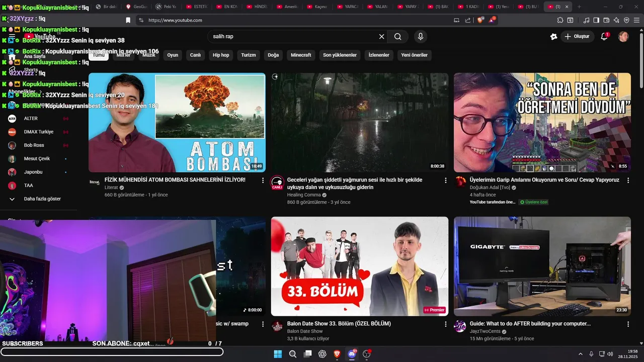The width and height of the screenshot is (644, 362).
Task: Open options menu for FİZİK MÜHENDİSİ video
Action: [x=263, y=180]
